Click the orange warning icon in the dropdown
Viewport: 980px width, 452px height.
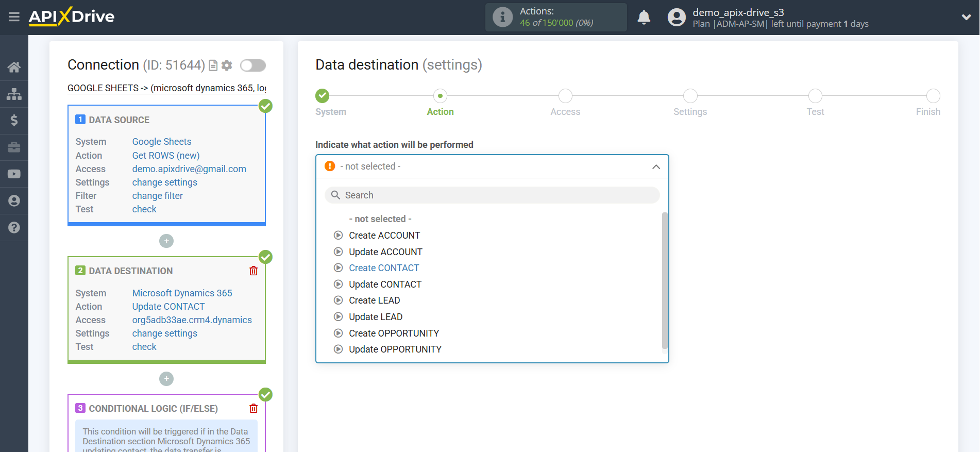click(330, 166)
